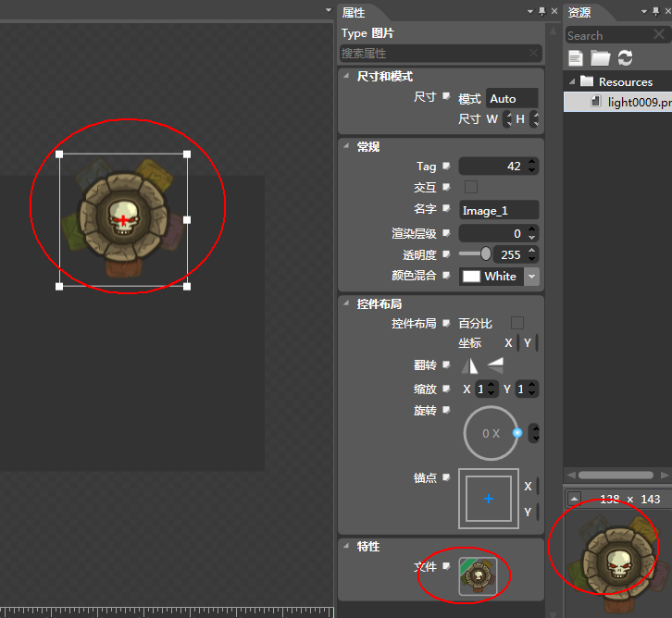Image resolution: width=672 pixels, height=618 pixels.
Task: Switch to the 属性 tab
Action: 355,12
